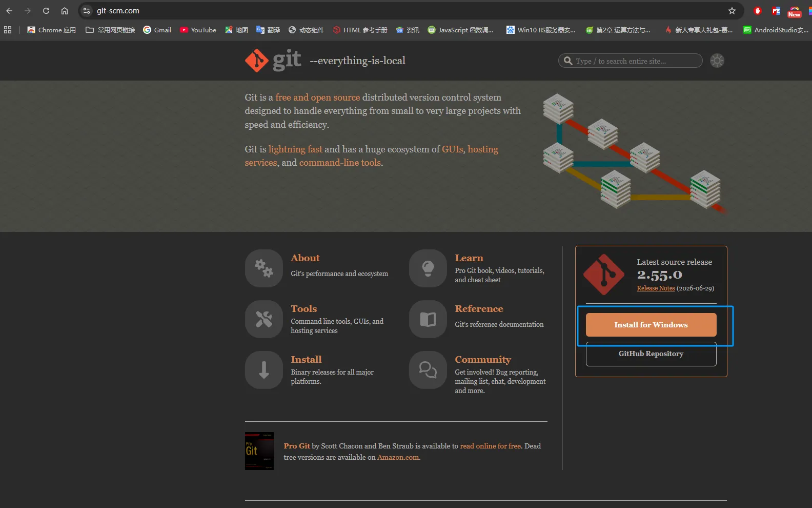Screen dimensions: 812x508
Task: Open the browser home page button
Action: [65, 11]
